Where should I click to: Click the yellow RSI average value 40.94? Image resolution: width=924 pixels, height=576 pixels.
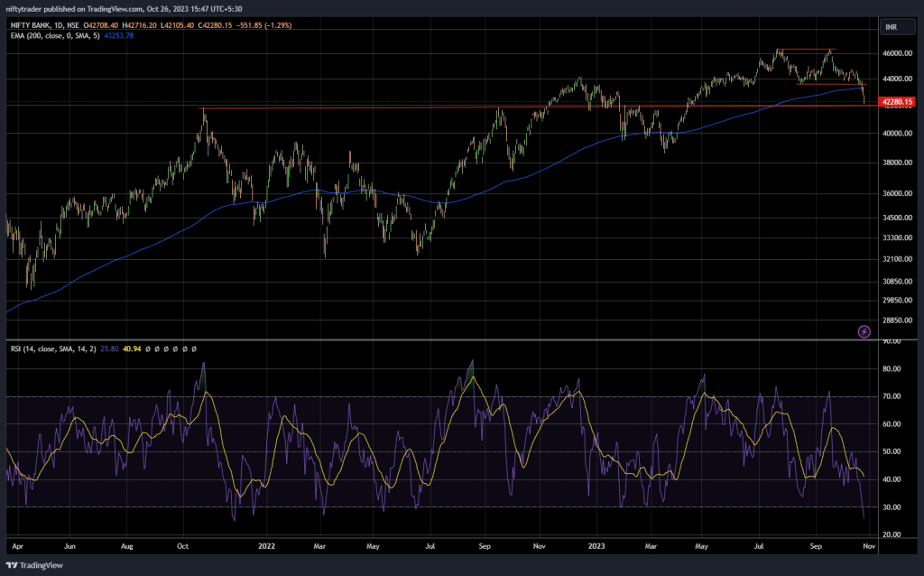132,349
